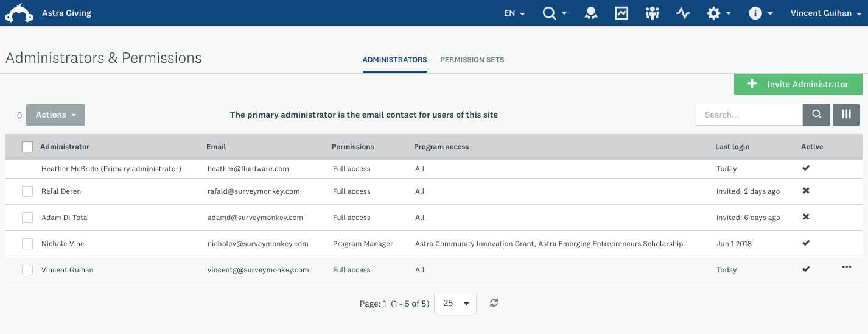Click the name 'Nichole Vine'
The height and width of the screenshot is (334, 868).
pos(63,244)
